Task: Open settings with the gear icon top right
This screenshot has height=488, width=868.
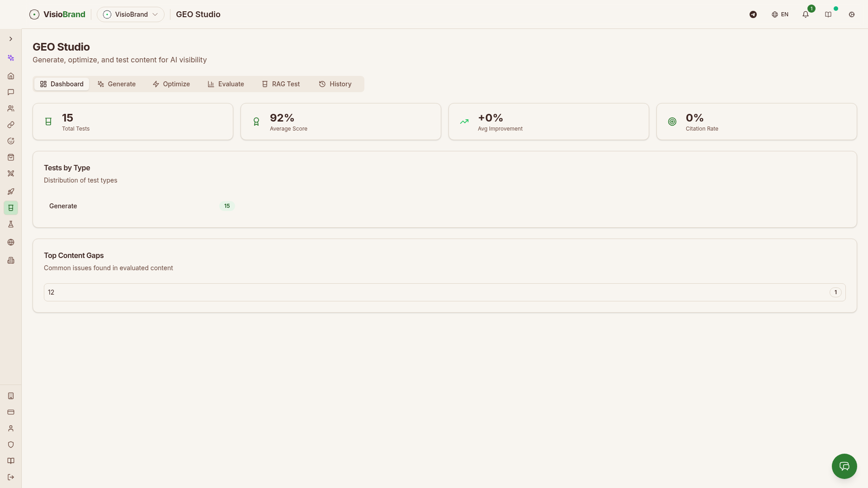Action: point(852,14)
